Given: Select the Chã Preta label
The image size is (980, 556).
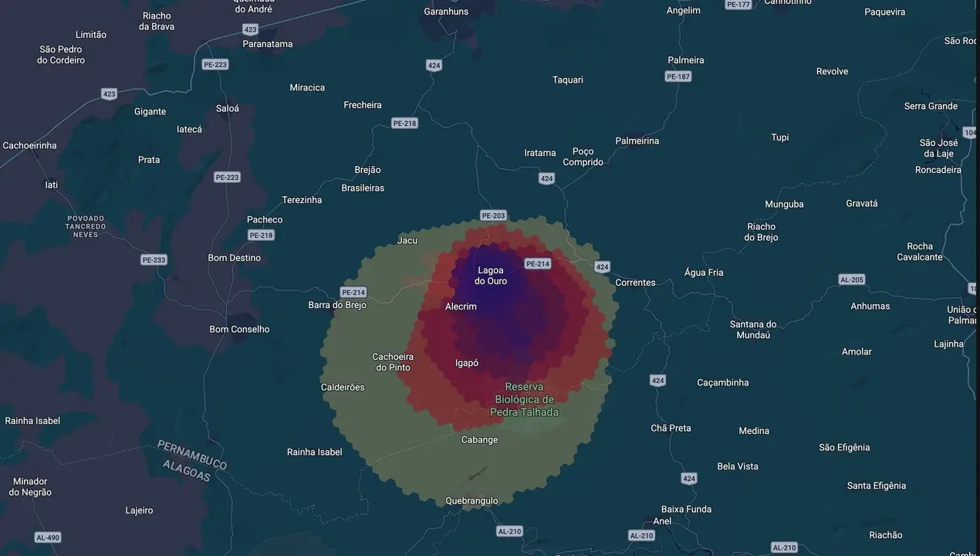Looking at the screenshot, I should (x=671, y=428).
